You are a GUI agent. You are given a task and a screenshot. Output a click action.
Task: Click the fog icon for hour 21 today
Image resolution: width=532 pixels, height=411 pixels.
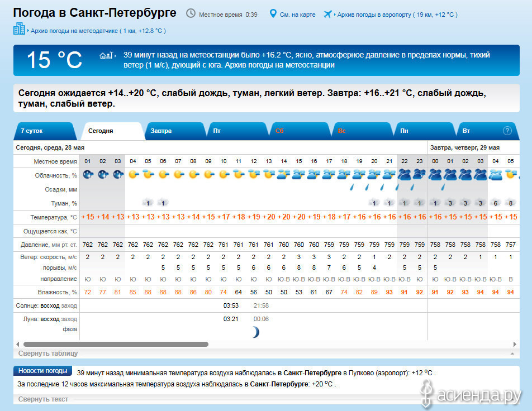(389, 203)
